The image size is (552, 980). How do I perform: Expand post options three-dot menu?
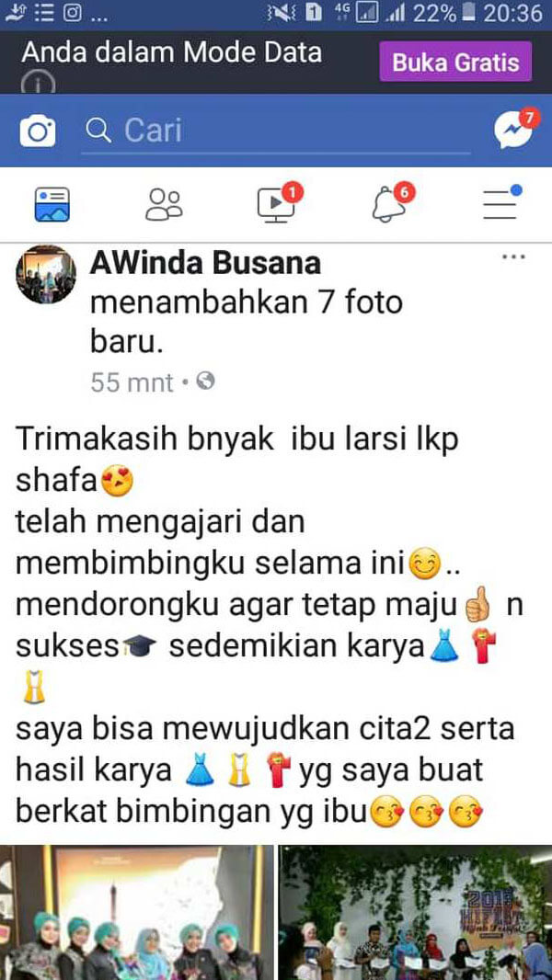[x=514, y=256]
